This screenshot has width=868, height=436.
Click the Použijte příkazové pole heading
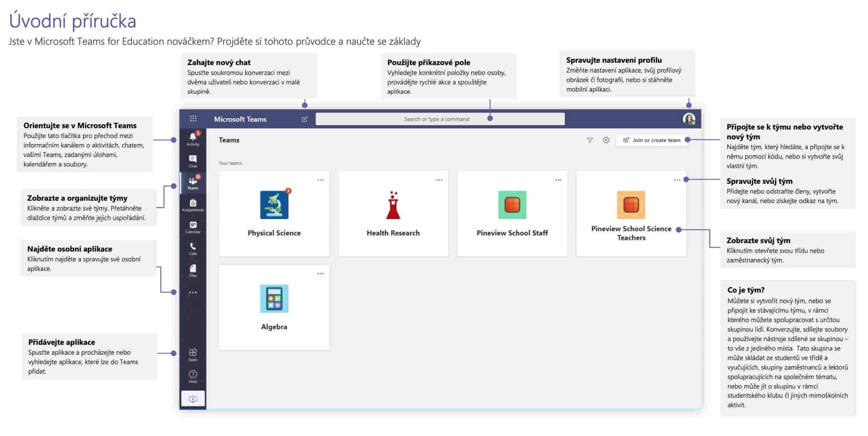pyautogui.click(x=428, y=63)
